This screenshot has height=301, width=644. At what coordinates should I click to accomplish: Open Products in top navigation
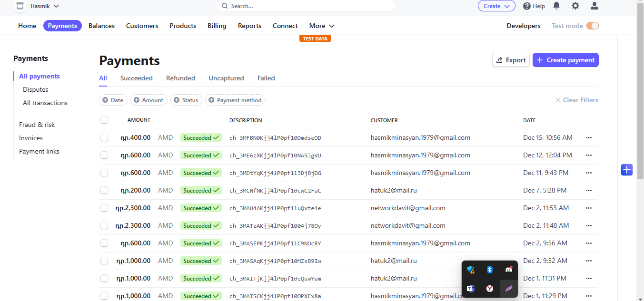click(183, 26)
